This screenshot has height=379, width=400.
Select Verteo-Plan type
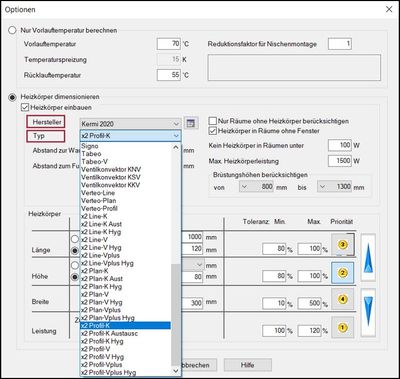pos(125,201)
